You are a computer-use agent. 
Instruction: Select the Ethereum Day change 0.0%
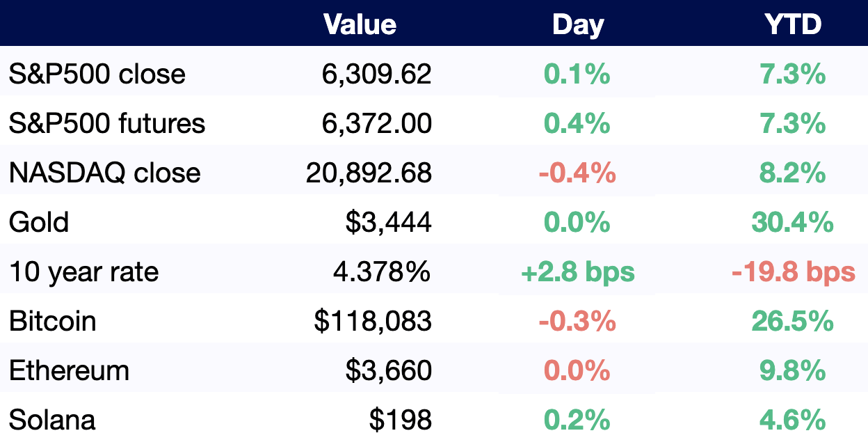click(577, 370)
